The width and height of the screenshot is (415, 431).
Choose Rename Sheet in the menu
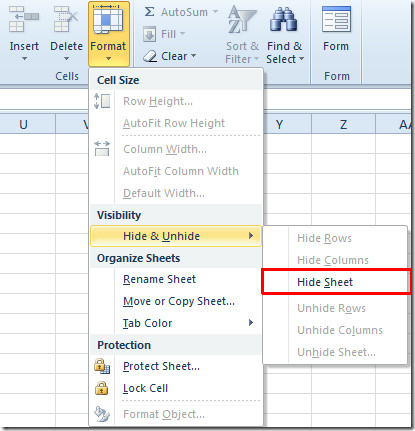159,279
